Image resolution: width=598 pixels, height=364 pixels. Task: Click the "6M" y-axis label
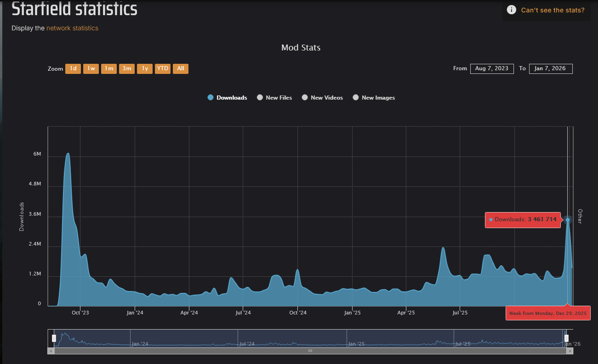[37, 154]
